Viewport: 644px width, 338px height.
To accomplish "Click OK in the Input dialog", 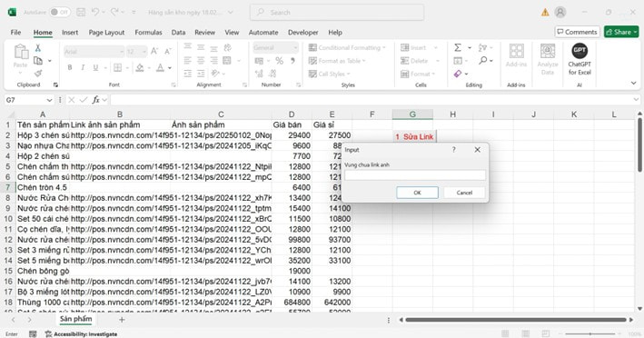I will [417, 193].
